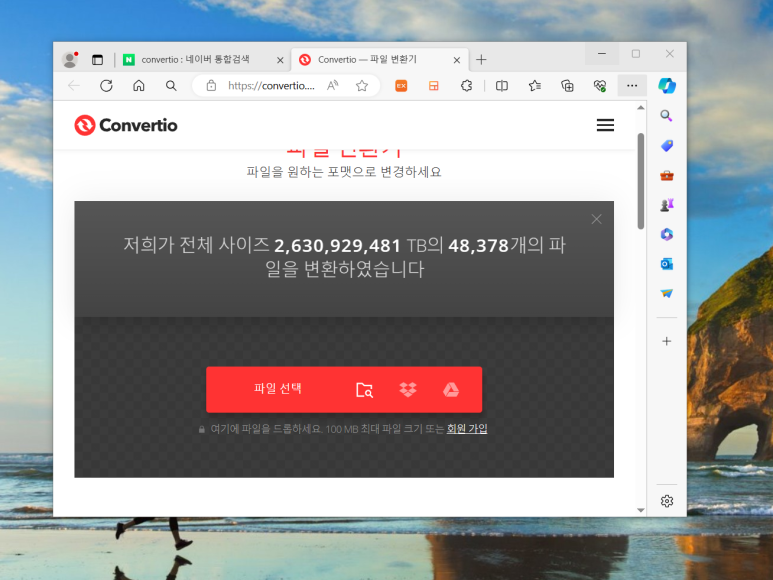
Task: Close the Convertio tab
Action: 457,60
